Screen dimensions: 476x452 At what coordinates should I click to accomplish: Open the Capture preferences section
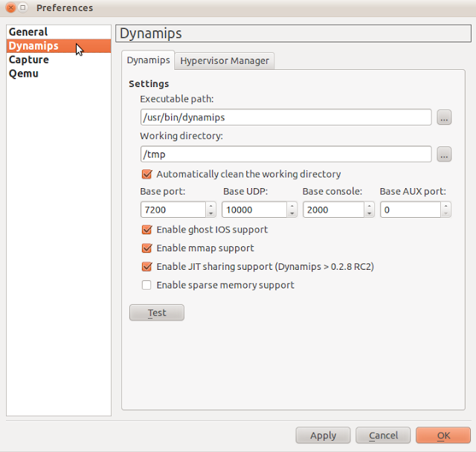point(59,59)
